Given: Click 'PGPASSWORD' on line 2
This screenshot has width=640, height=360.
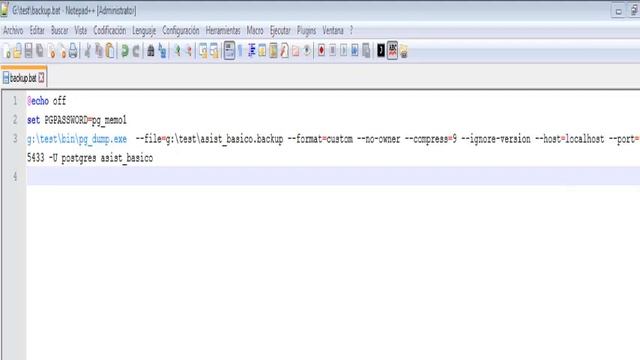Looking at the screenshot, I should pos(66,120).
